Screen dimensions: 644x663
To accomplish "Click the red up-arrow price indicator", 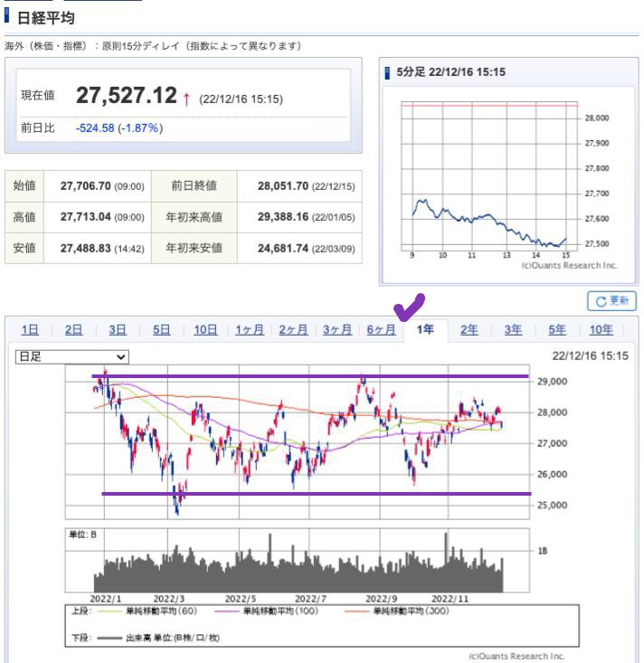I will [x=186, y=99].
